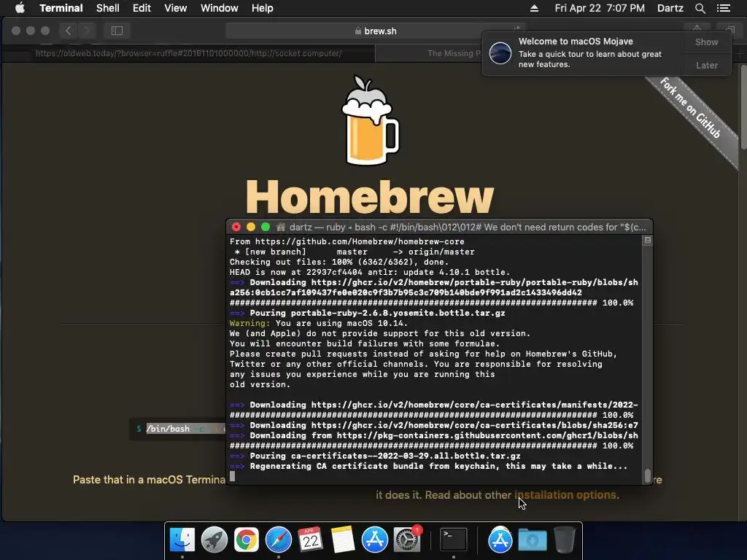The image size is (747, 560).
Task: Click the Homebrew beer mug logo
Action: pos(370,120)
